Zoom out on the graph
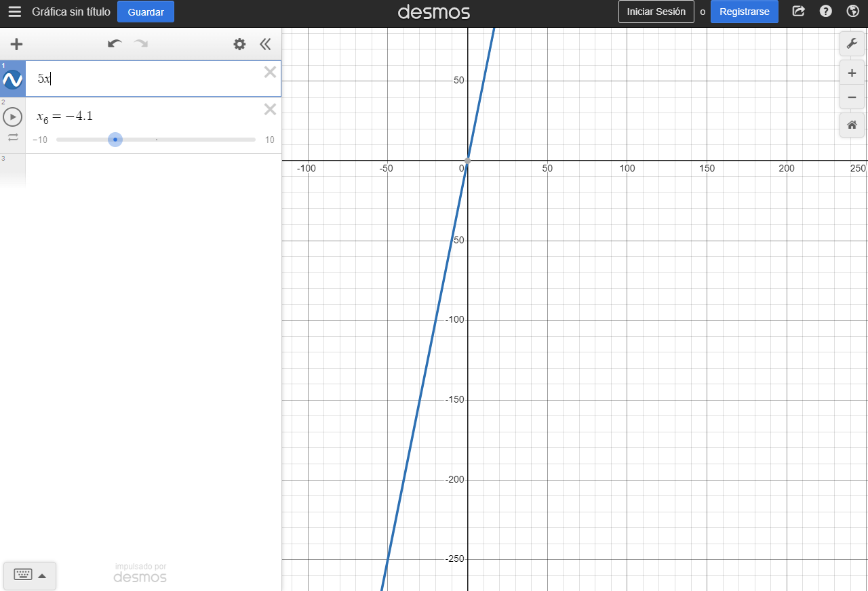The height and width of the screenshot is (591, 868). click(852, 98)
